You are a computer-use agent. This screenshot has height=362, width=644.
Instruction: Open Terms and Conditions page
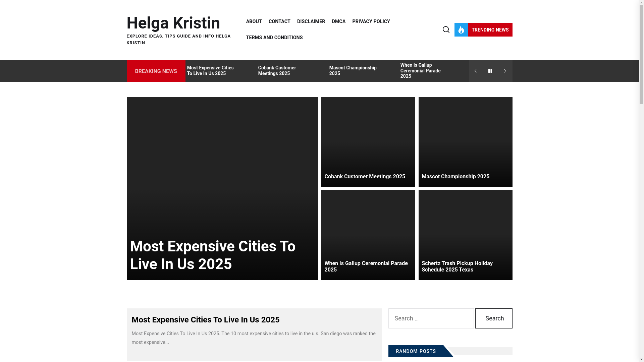pyautogui.click(x=274, y=38)
